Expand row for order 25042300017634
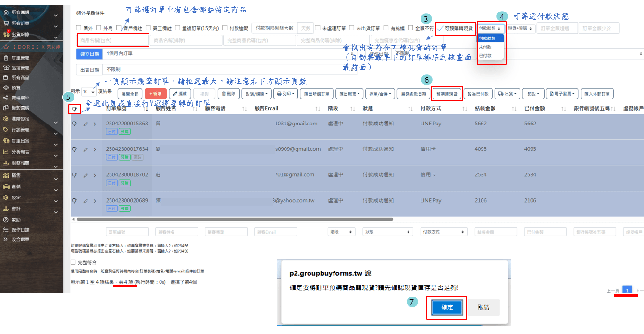The height and width of the screenshot is (334, 644). pos(95,149)
